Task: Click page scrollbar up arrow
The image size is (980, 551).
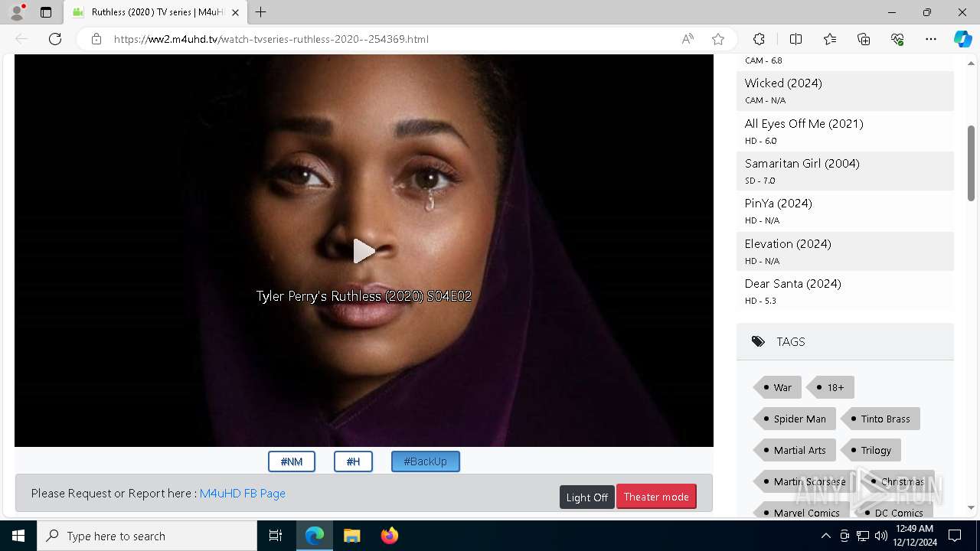Action: click(x=971, y=62)
